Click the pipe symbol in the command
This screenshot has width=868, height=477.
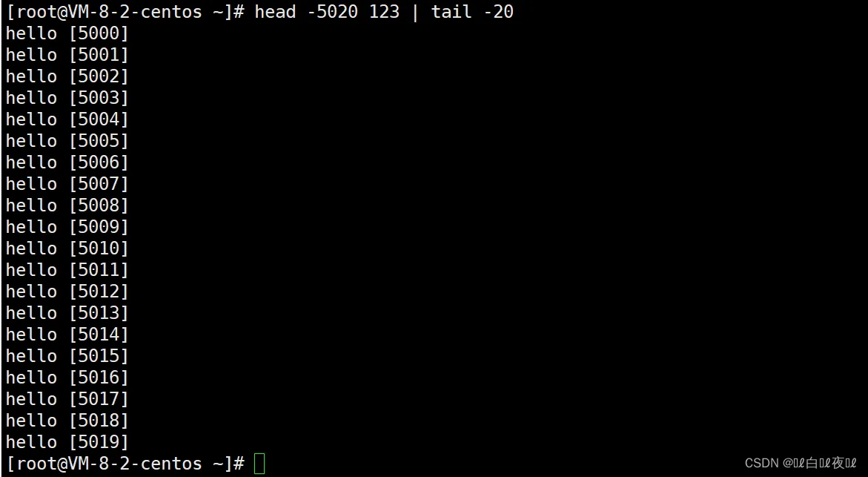(415, 12)
